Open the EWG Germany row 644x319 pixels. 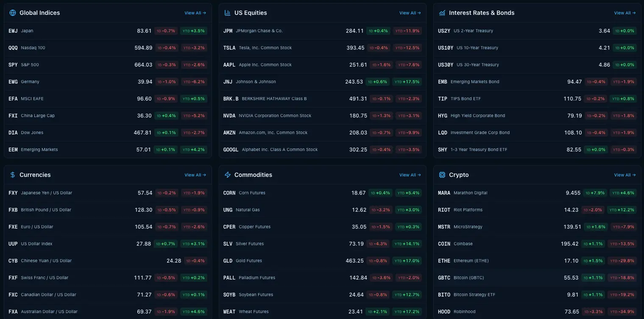108,82
